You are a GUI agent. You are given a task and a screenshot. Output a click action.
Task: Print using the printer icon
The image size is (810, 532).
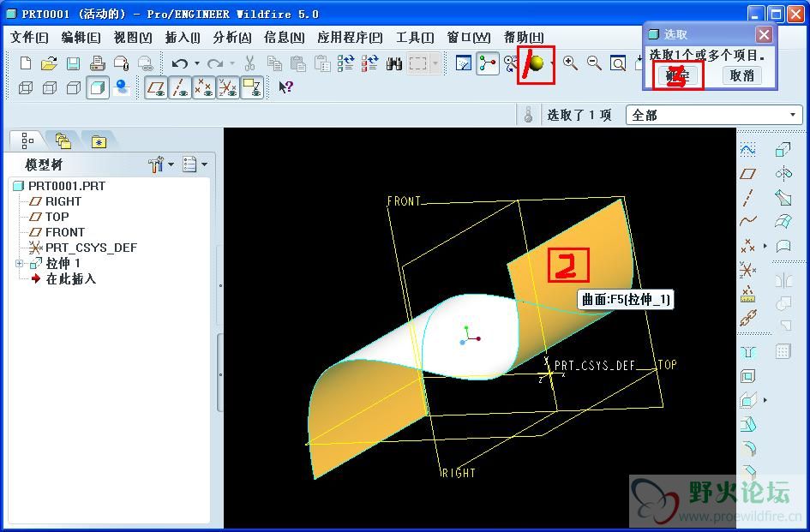(x=97, y=63)
